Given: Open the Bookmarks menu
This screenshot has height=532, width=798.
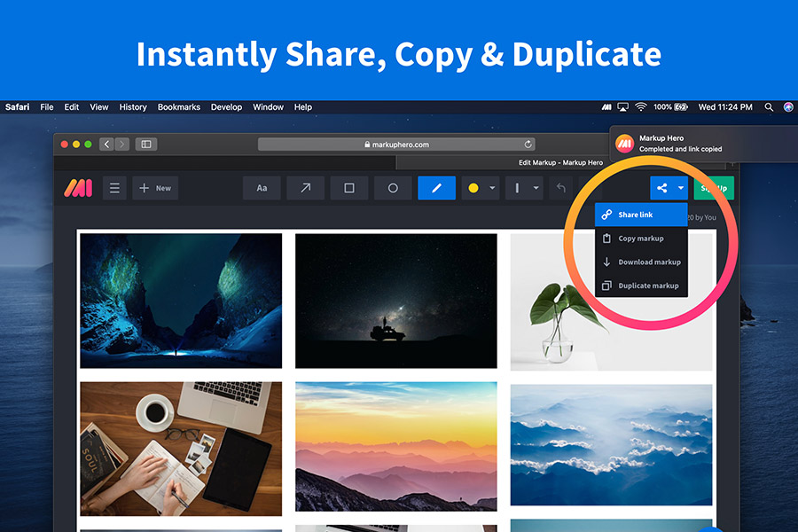Looking at the screenshot, I should click(x=178, y=107).
